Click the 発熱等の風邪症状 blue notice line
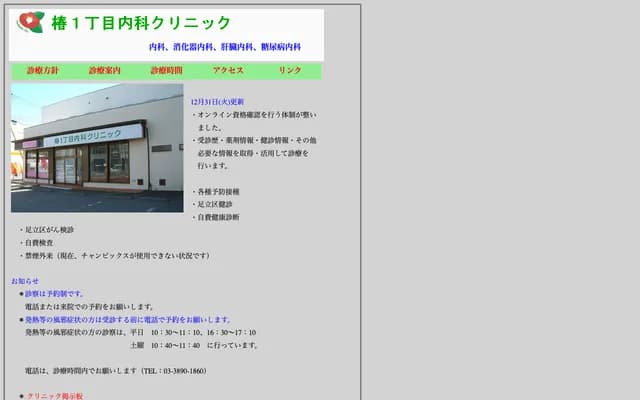This screenshot has width=640, height=400. click(129, 319)
